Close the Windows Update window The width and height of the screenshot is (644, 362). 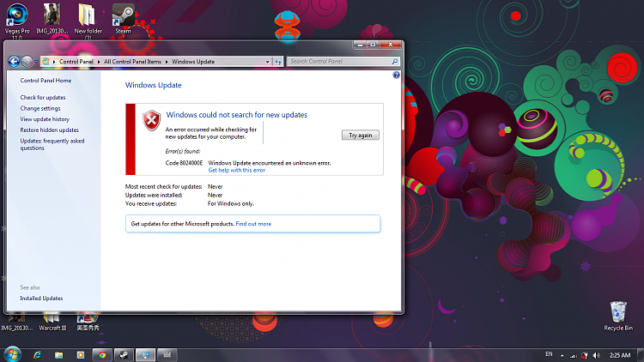click(391, 45)
